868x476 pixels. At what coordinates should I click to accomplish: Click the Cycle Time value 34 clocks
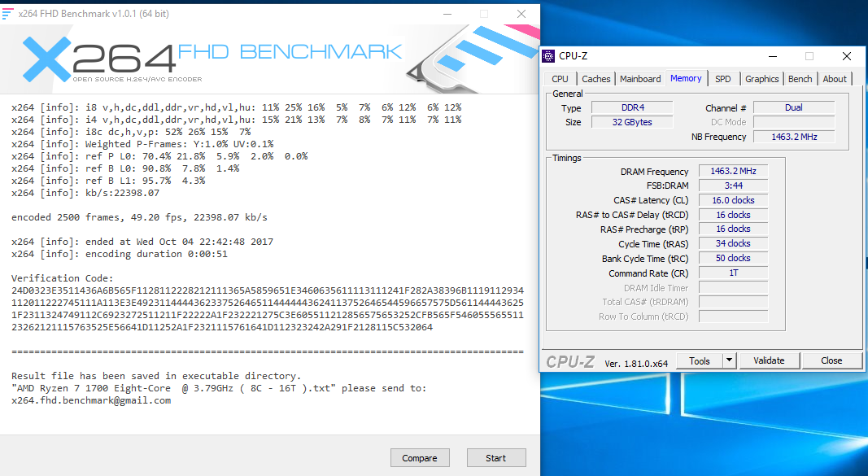coord(734,243)
